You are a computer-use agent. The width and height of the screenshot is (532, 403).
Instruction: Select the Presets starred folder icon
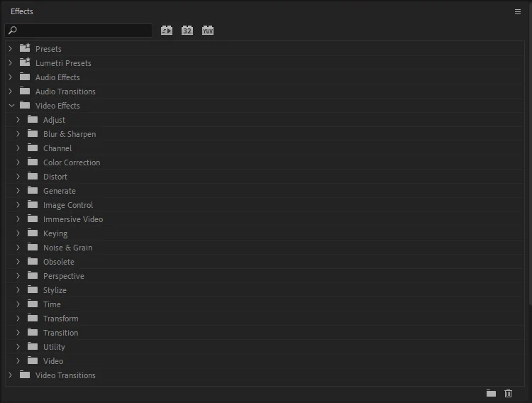click(25, 48)
